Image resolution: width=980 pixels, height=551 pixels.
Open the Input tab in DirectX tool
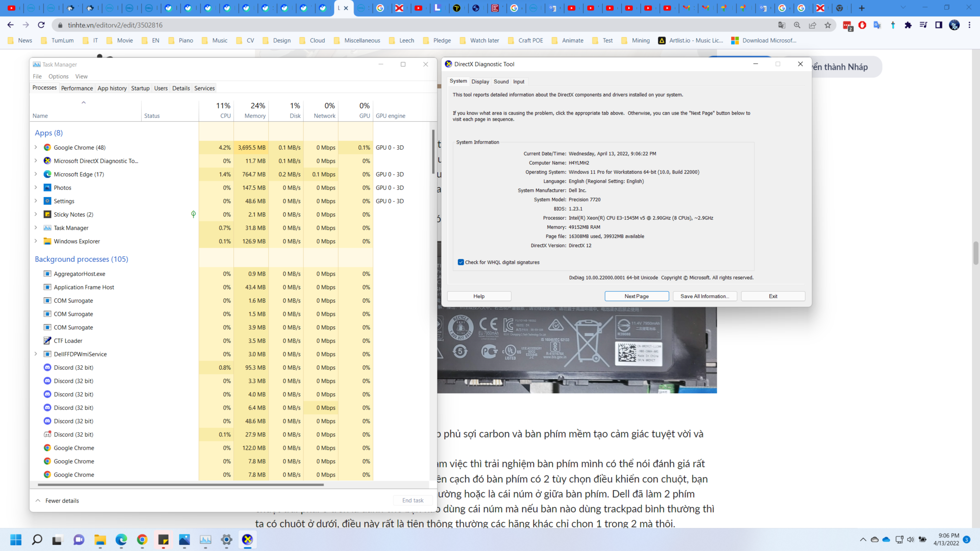pyautogui.click(x=519, y=81)
